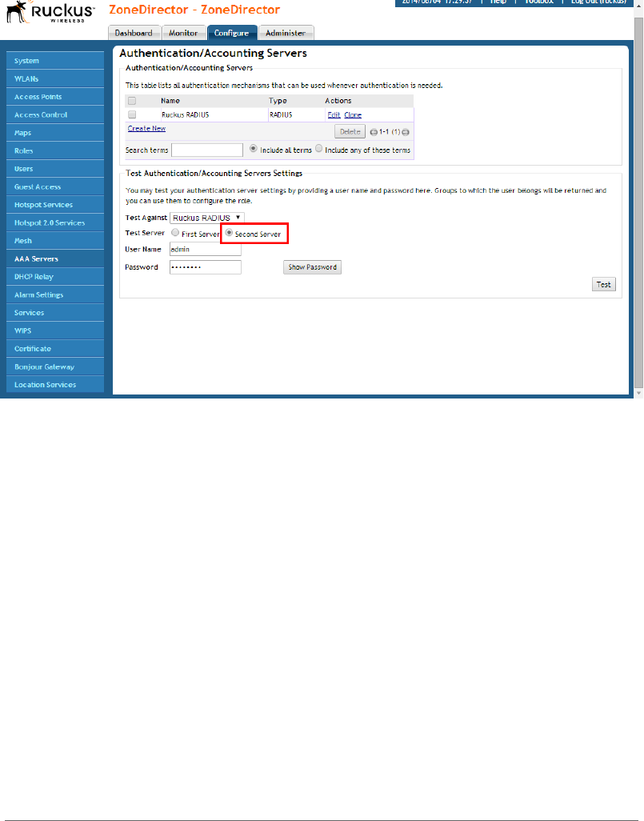Click the Create New link
Image resolution: width=644 pixels, height=821 pixels.
146,128
